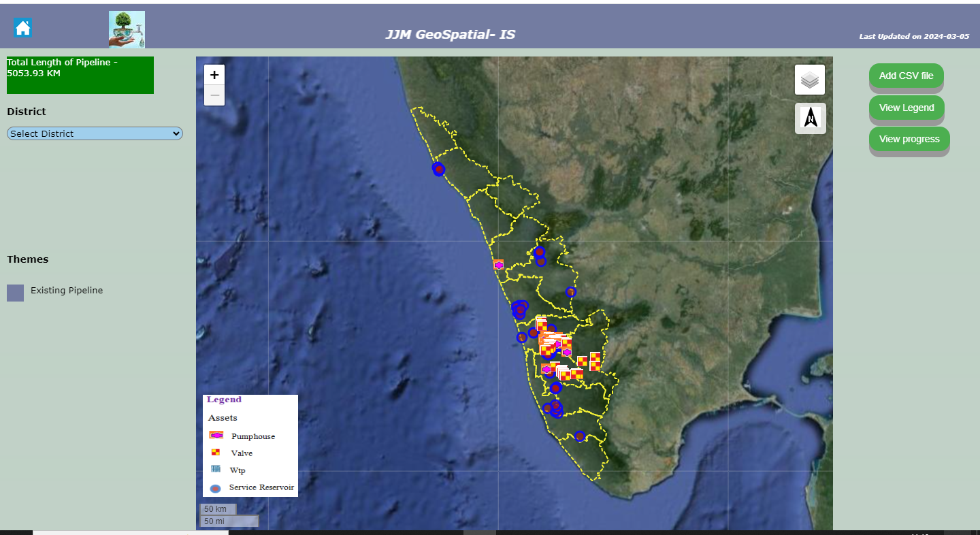The height and width of the screenshot is (535, 980).
Task: Click the isolated pumphouse marker on the coast
Action: pos(499,265)
